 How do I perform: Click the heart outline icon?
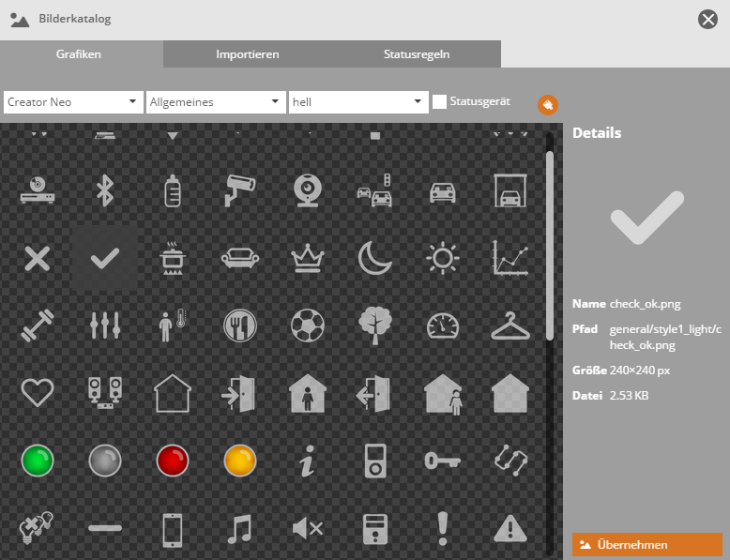click(x=38, y=393)
